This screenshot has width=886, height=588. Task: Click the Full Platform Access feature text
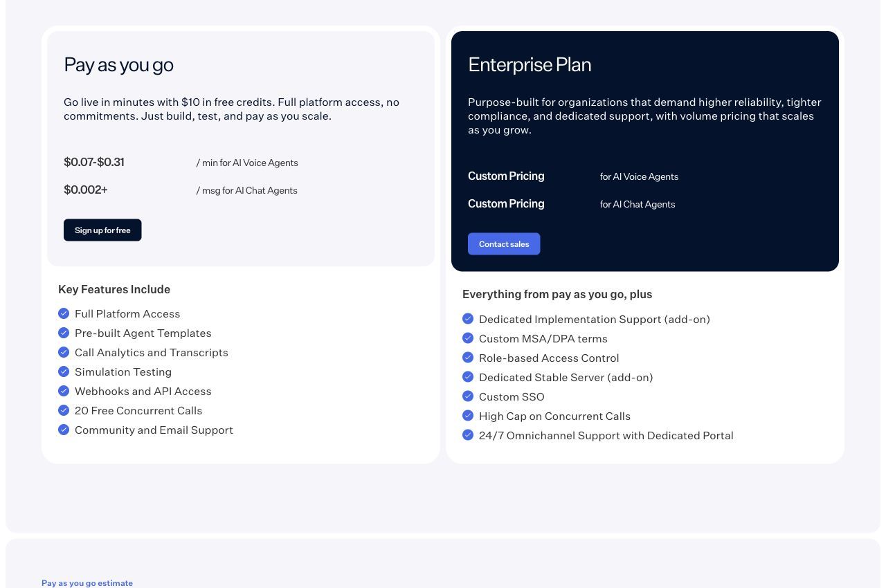click(x=127, y=313)
